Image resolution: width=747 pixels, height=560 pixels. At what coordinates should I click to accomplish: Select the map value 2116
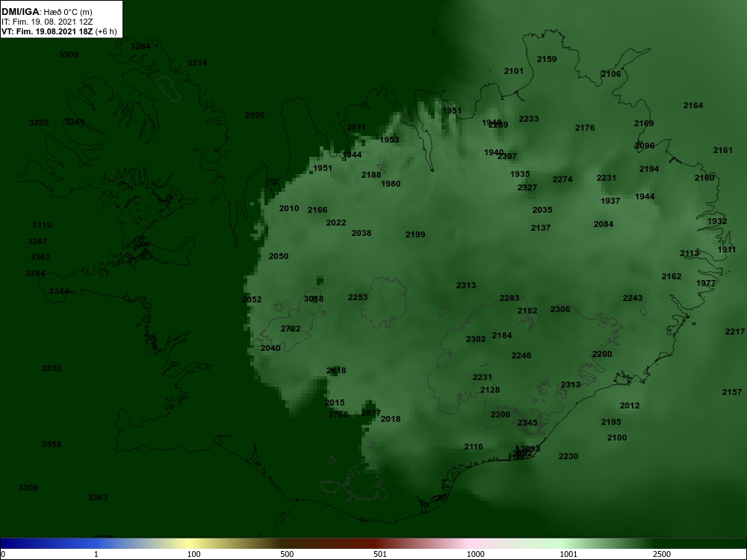point(474,447)
